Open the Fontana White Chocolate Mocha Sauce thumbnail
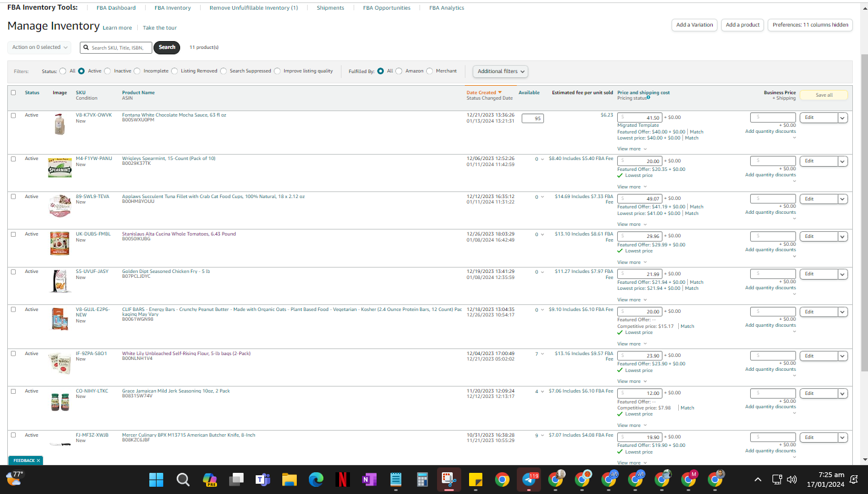This screenshot has width=868, height=494. pos(59,124)
